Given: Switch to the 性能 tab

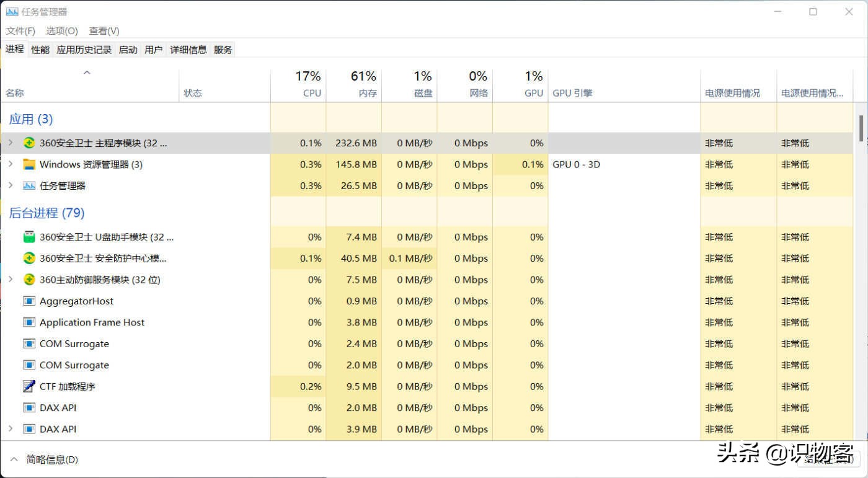Looking at the screenshot, I should coord(40,50).
